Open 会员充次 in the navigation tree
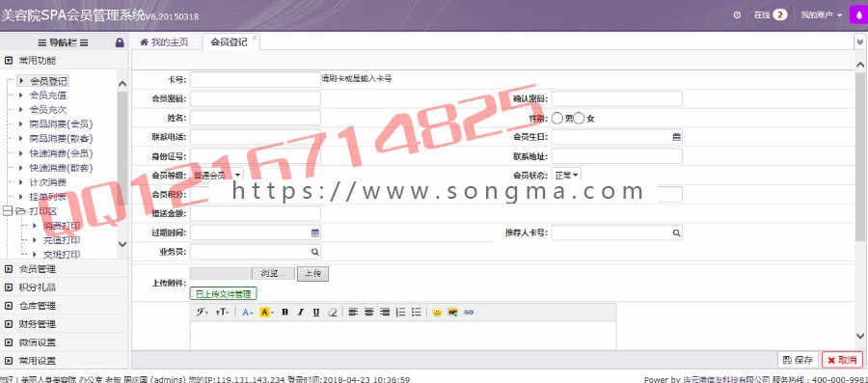This screenshot has width=868, height=383. (48, 110)
